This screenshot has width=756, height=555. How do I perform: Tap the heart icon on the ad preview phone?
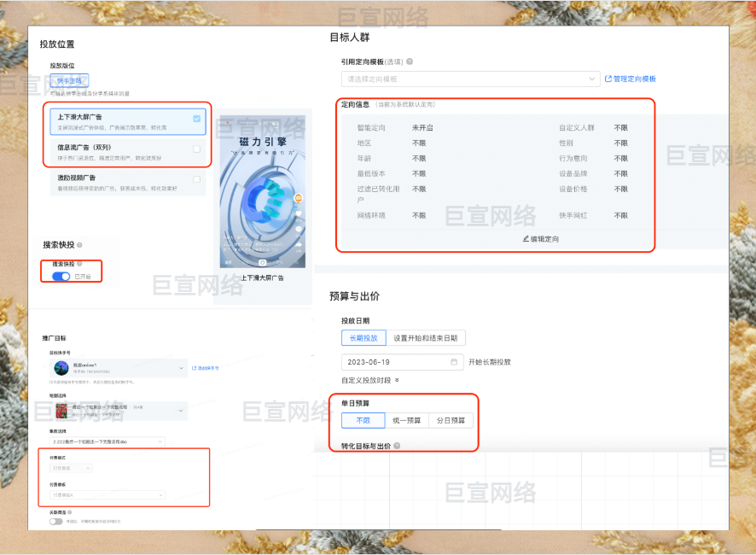[299, 213]
